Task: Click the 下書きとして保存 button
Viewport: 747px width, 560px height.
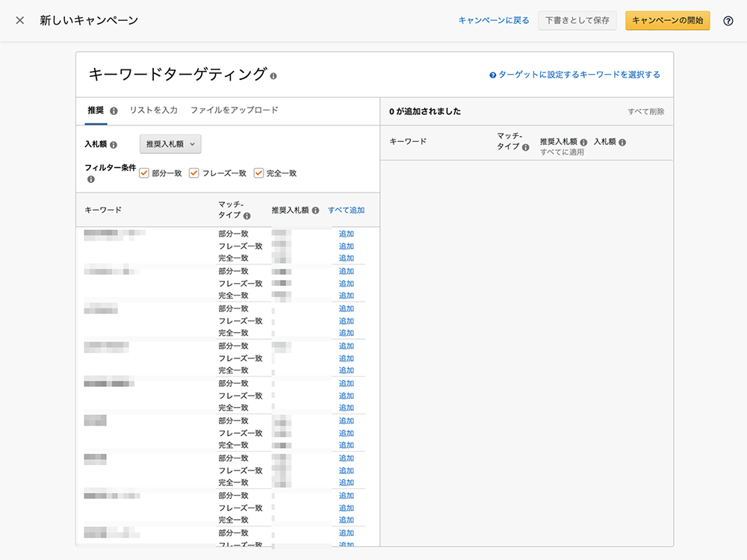Action: (x=577, y=20)
